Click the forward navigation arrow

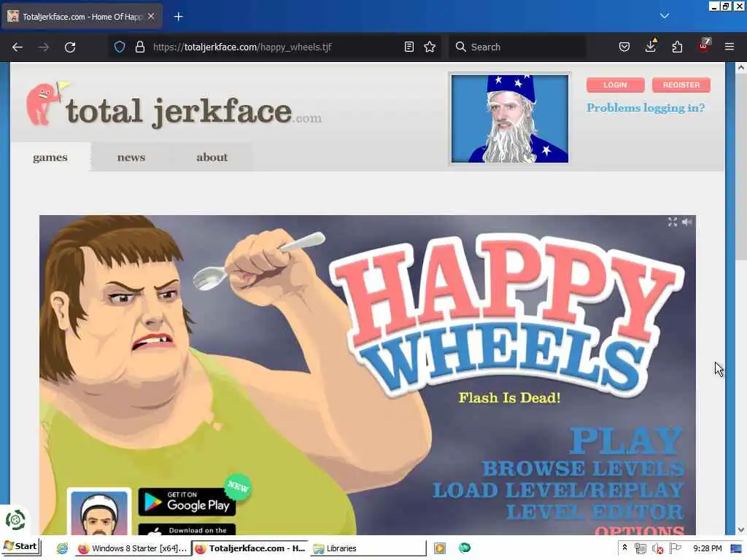pyautogui.click(x=43, y=47)
